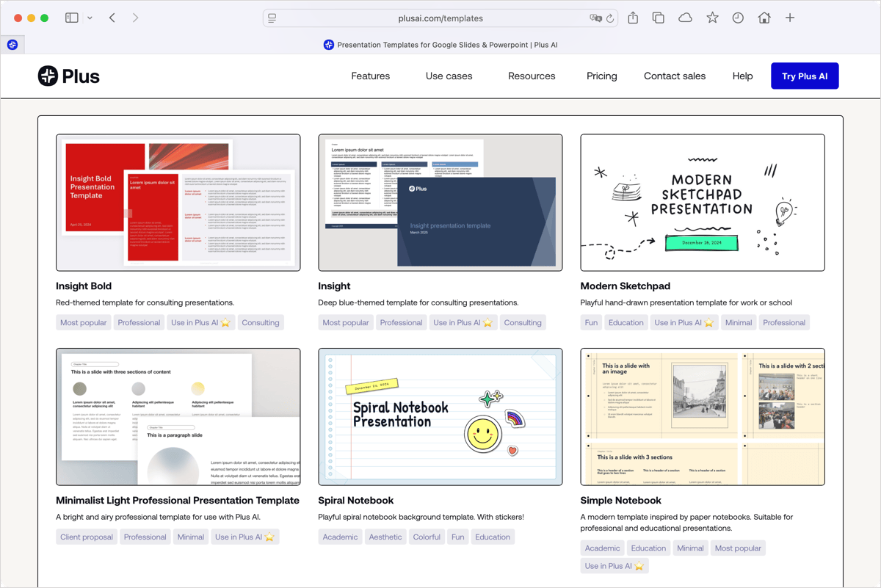
Task: Select the Client proposal tag
Action: tap(87, 537)
